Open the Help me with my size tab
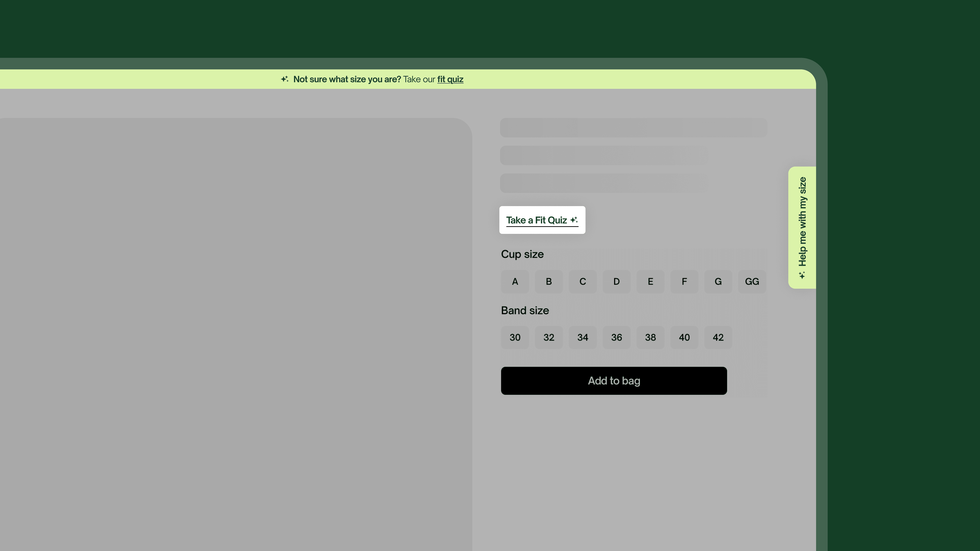Viewport: 980px width, 551px height. coord(802,227)
